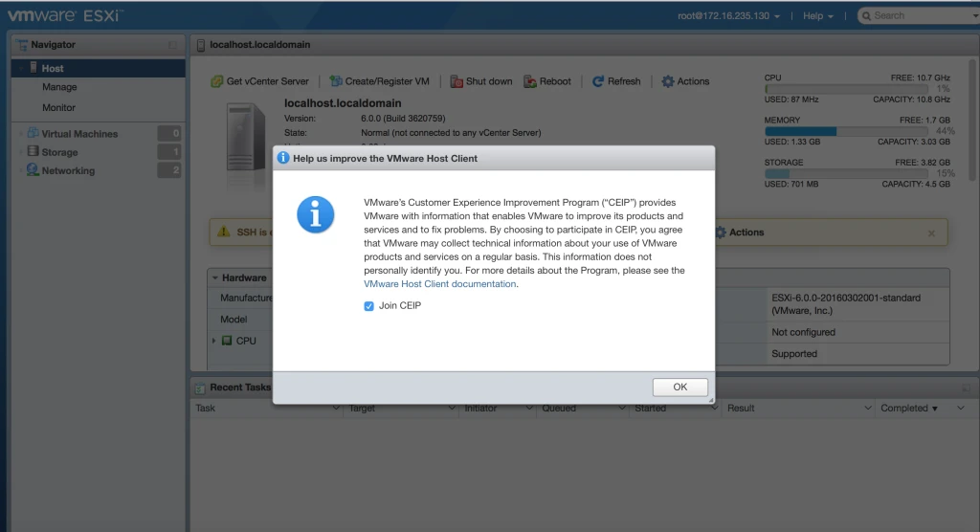Click the magnifier icon in Search box
The image size is (980, 532).
(x=866, y=15)
